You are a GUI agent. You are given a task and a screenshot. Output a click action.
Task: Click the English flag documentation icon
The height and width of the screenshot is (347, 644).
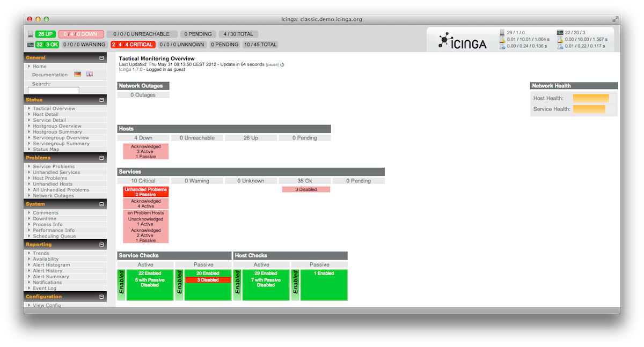point(89,75)
